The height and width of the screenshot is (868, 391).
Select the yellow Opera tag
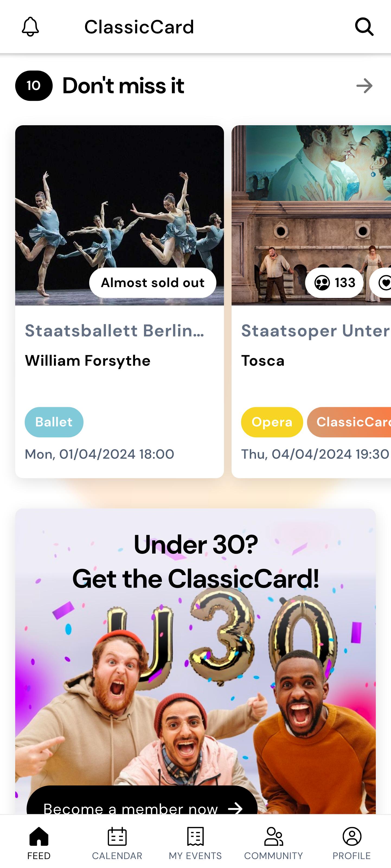[x=272, y=422]
